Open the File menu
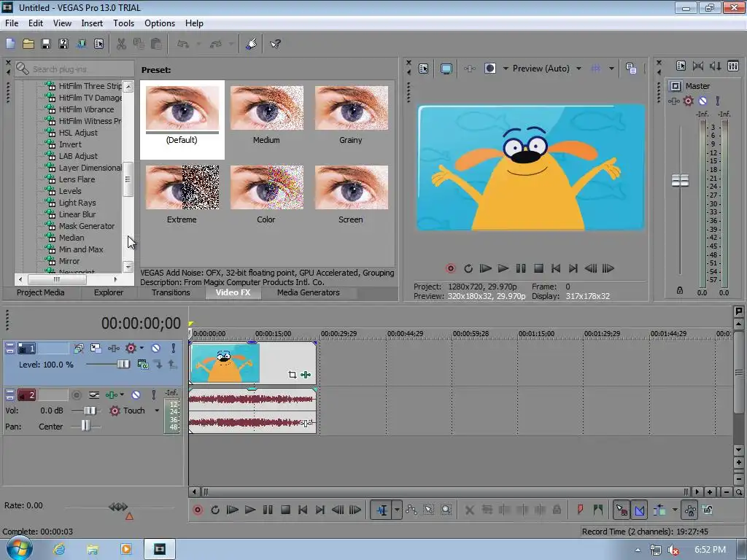The height and width of the screenshot is (560, 747). pyautogui.click(x=12, y=23)
